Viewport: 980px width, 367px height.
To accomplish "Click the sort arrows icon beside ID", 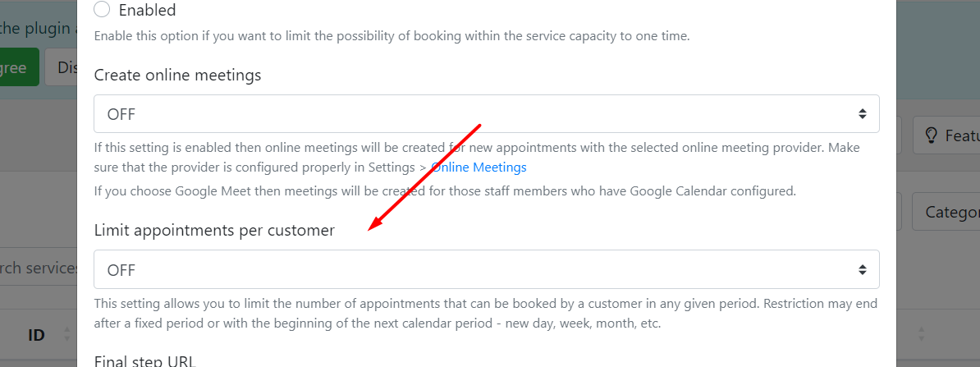I will 66,334.
